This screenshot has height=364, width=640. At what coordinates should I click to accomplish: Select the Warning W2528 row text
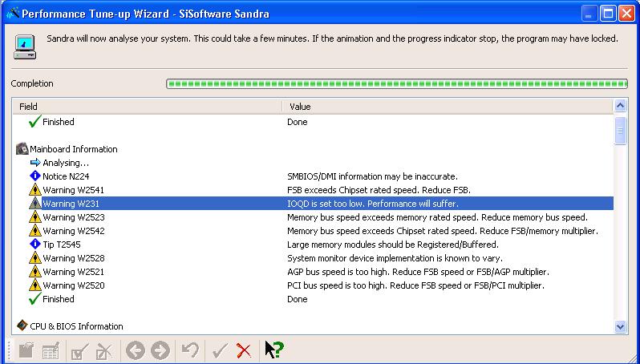(74, 258)
